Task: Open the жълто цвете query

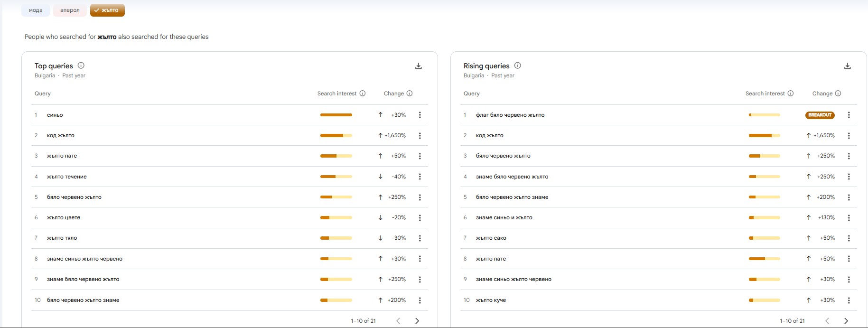Action: point(64,218)
